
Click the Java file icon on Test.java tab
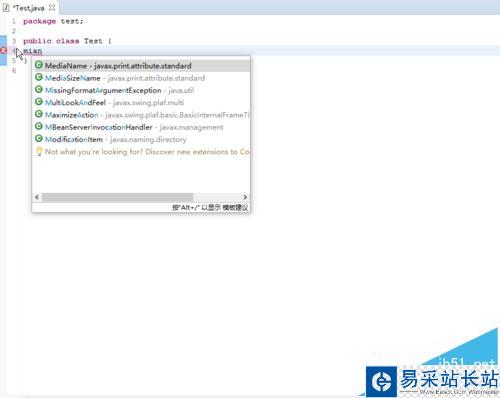[x=6, y=8]
